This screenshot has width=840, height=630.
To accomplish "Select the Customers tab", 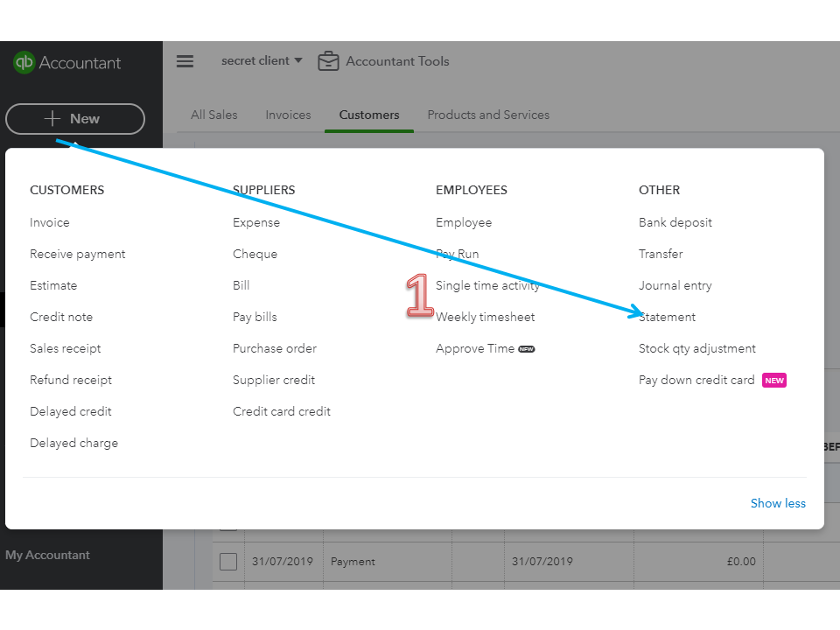I will pos(369,115).
